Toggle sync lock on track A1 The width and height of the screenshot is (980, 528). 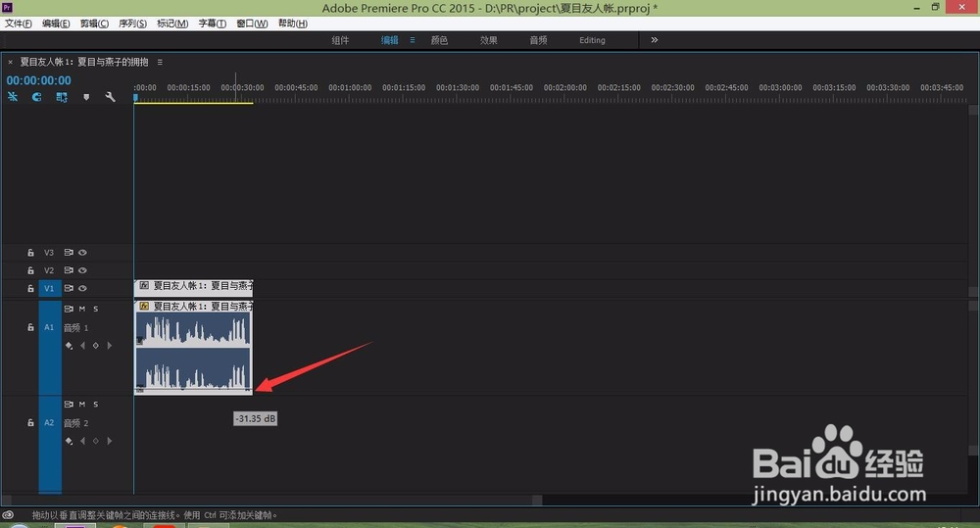click(69, 309)
